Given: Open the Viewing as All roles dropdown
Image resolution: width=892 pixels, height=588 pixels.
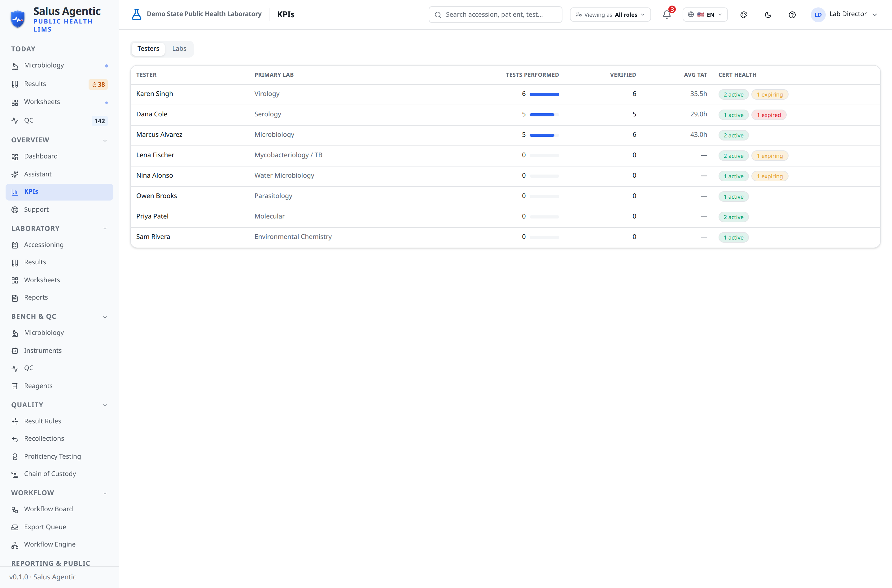Looking at the screenshot, I should click(610, 15).
